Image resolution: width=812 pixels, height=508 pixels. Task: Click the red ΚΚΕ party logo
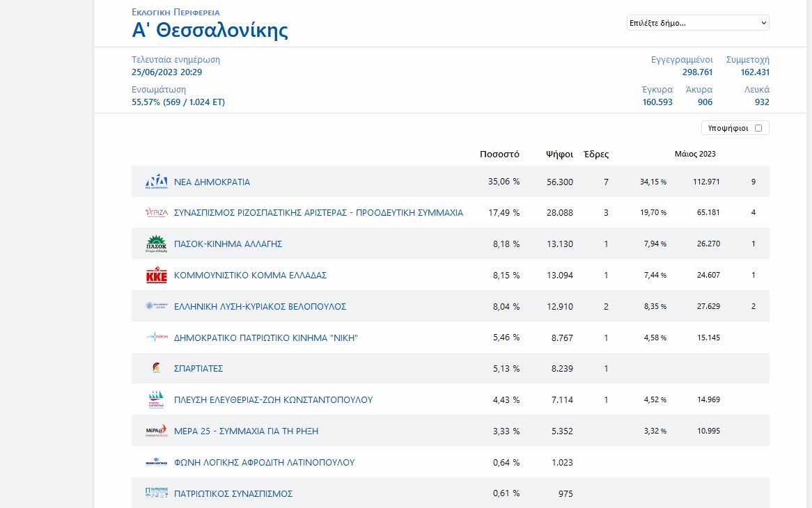pyautogui.click(x=157, y=276)
